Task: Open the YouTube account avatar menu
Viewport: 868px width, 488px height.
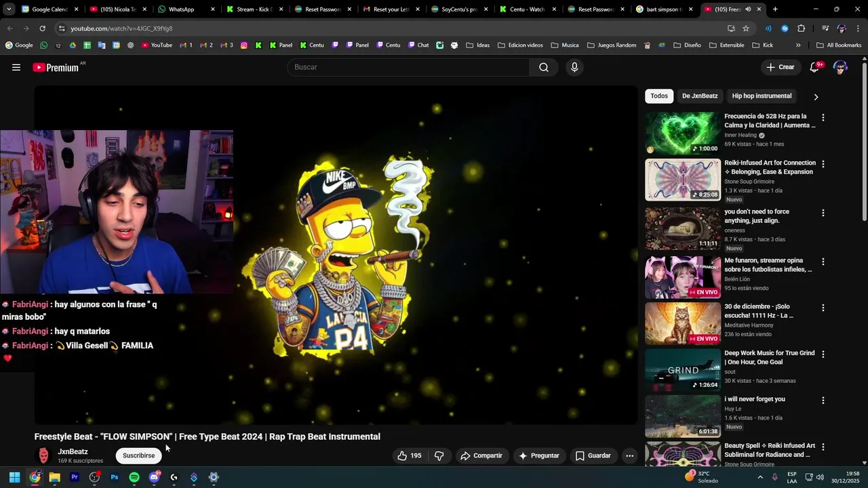Action: pos(840,67)
